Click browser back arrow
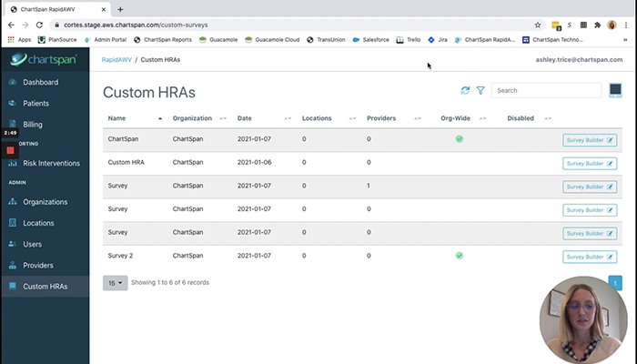 [11, 25]
